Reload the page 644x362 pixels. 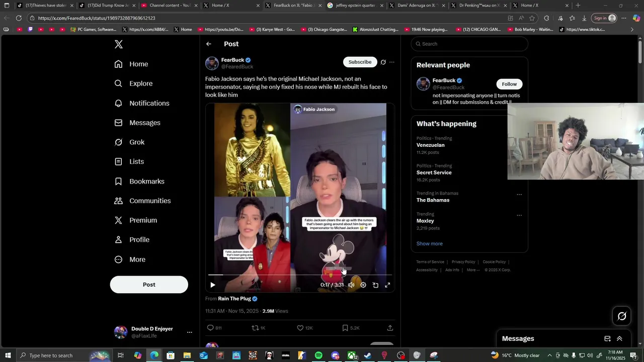[x=19, y=18]
